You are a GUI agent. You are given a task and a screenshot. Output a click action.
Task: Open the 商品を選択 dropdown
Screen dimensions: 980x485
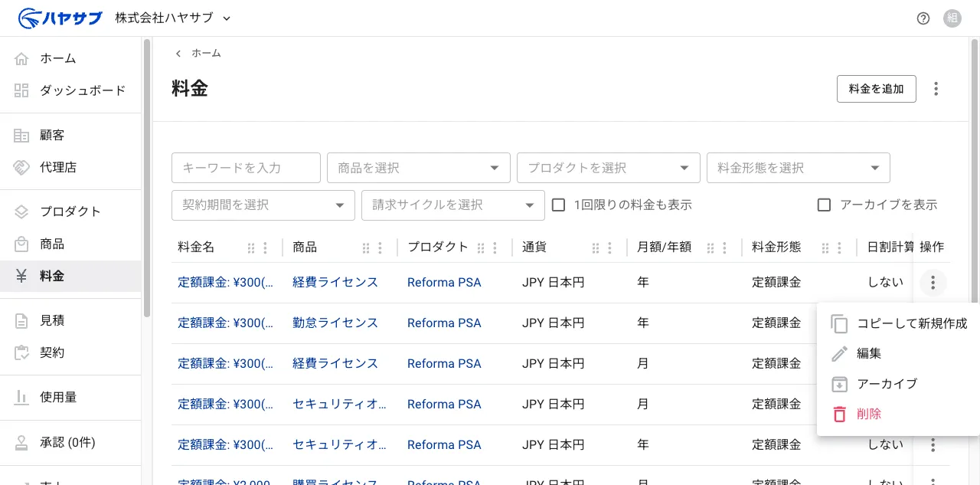point(418,168)
